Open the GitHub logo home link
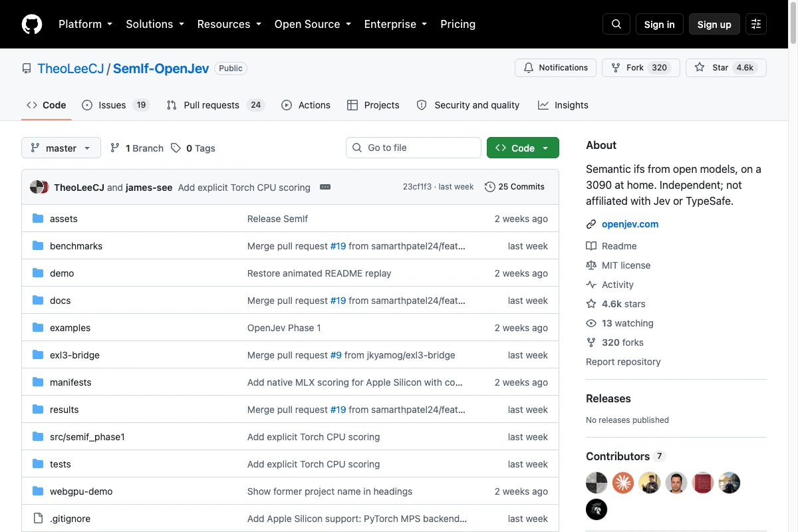Viewport: 798px width, 532px height. [32, 24]
